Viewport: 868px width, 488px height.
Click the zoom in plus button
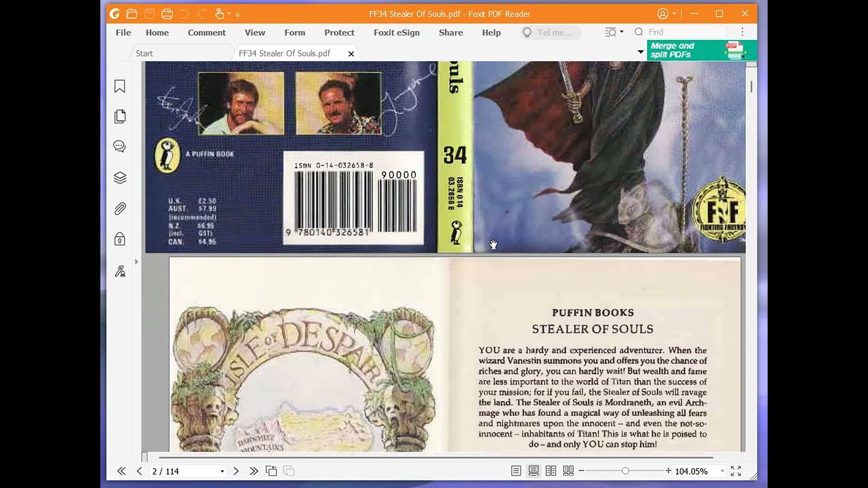coord(669,471)
